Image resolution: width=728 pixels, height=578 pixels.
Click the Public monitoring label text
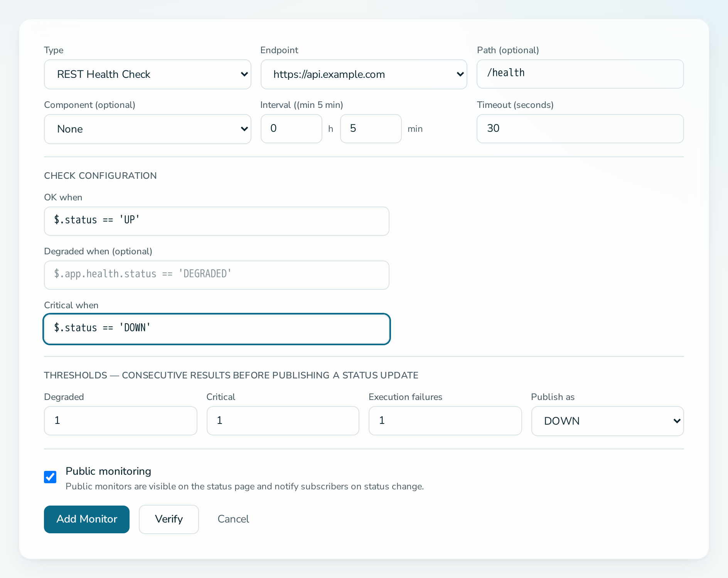tap(108, 471)
